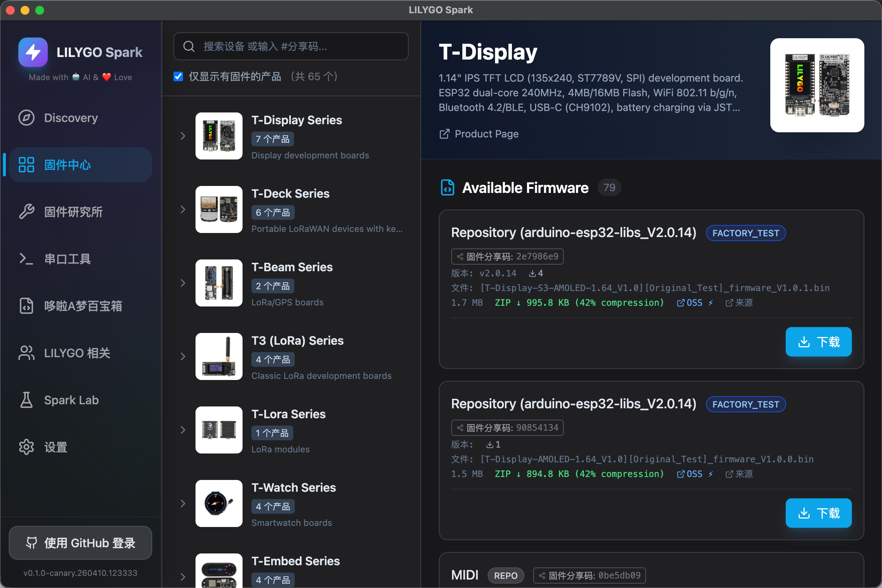Click the T-Display product image thumbnail
Screen dimensions: 882x588
817,85
